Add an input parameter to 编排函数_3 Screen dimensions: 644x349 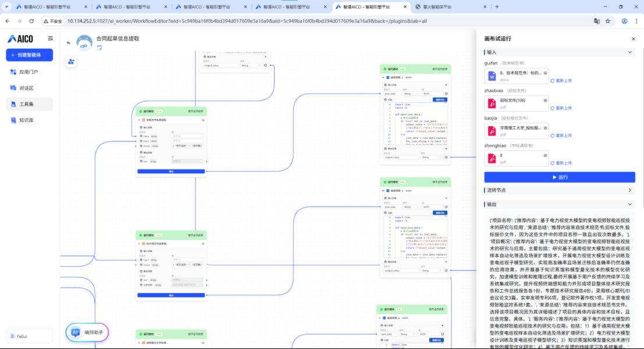[446, 198]
